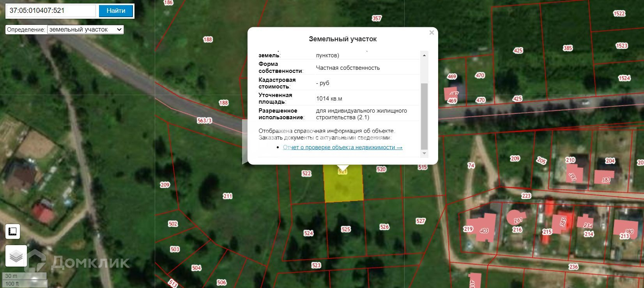
Task: Click parcel label 502 on the map
Action: point(173,224)
